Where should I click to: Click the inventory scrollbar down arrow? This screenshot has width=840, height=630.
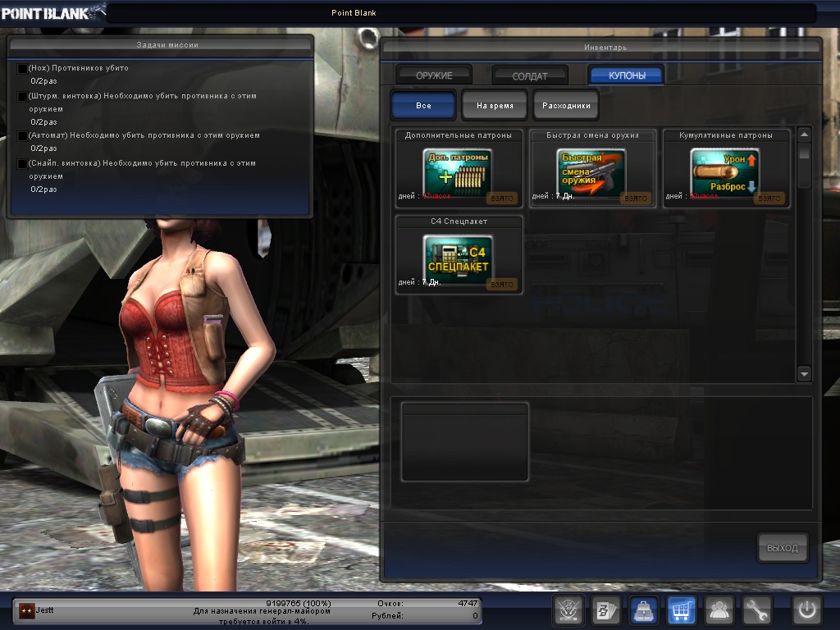804,373
